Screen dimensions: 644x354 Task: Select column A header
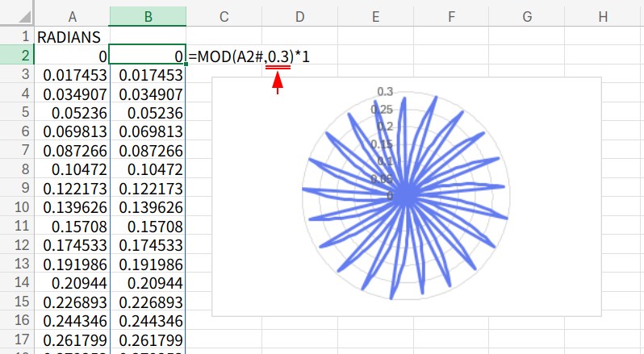tap(73, 17)
